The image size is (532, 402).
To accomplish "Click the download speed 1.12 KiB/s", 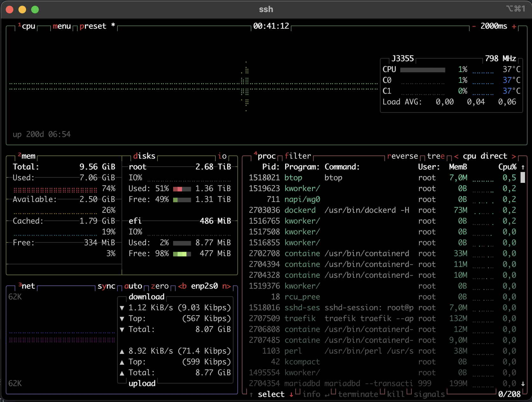I will pyautogui.click(x=151, y=308).
